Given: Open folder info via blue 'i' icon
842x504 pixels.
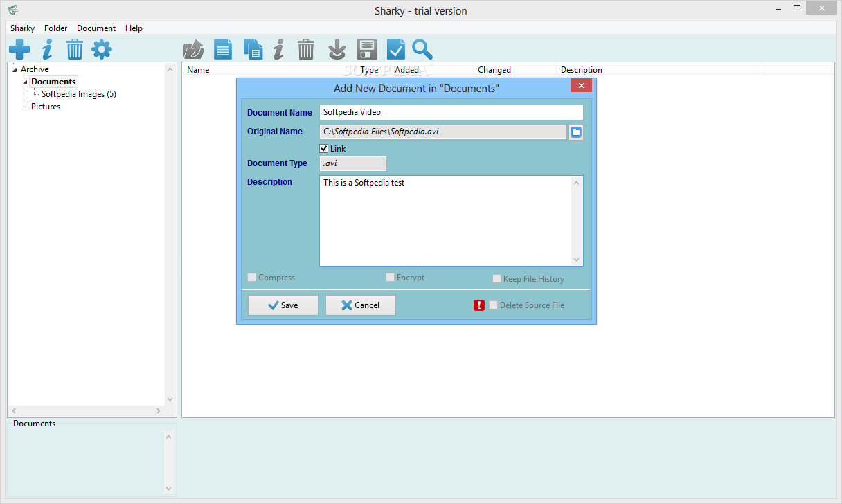Looking at the screenshot, I should 47,49.
